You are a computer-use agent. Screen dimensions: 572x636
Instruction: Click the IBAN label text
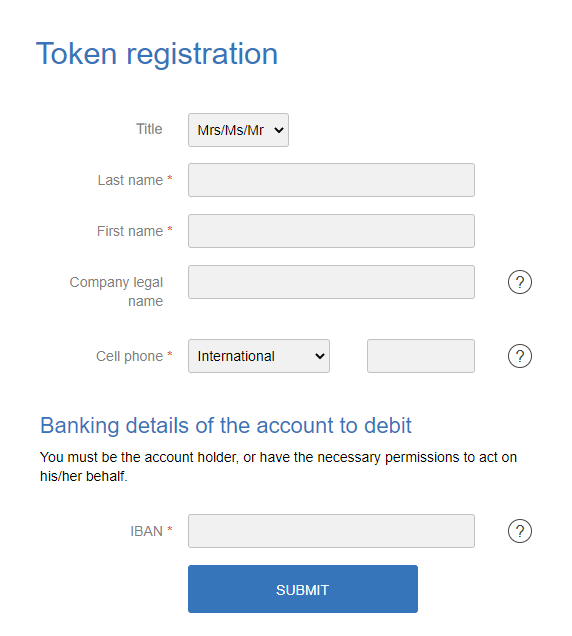[146, 531]
